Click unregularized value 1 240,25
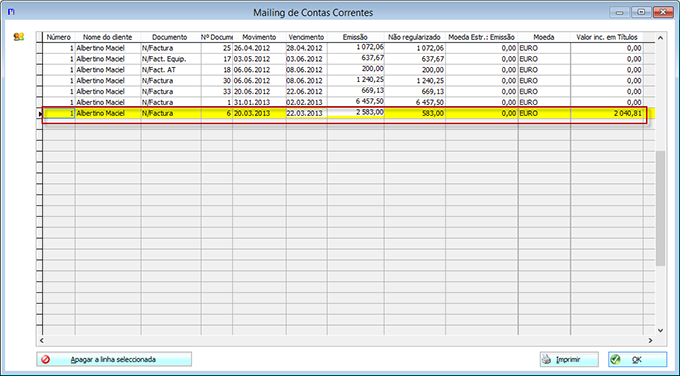 tap(414, 81)
